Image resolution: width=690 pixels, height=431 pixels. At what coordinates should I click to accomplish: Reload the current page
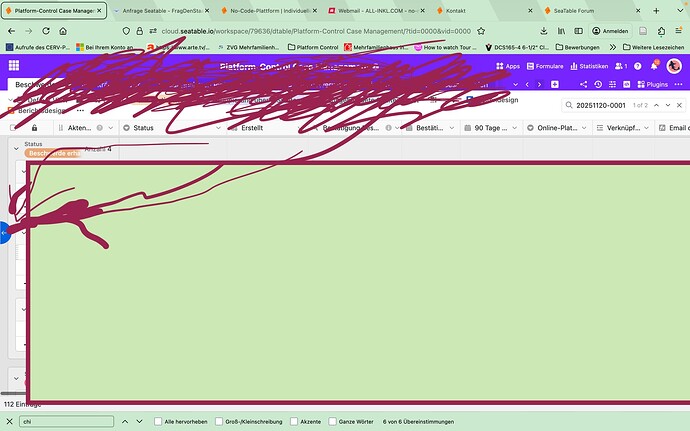46,31
